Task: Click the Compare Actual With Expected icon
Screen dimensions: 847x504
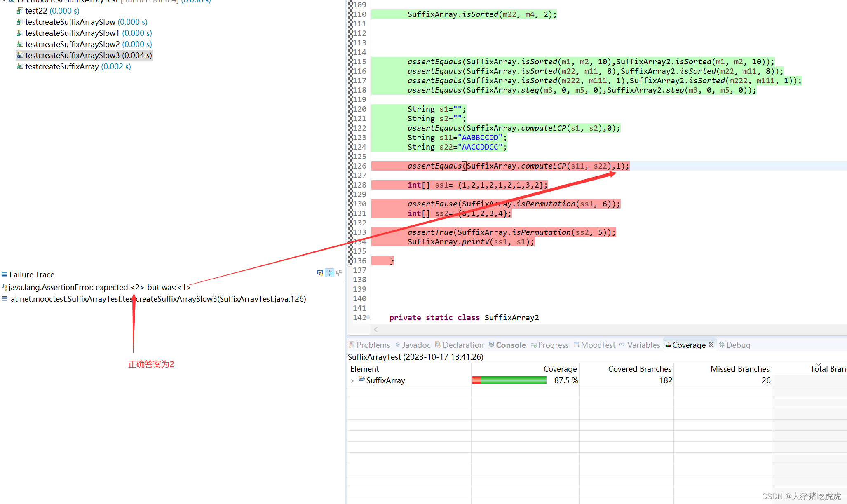Action: 339,273
